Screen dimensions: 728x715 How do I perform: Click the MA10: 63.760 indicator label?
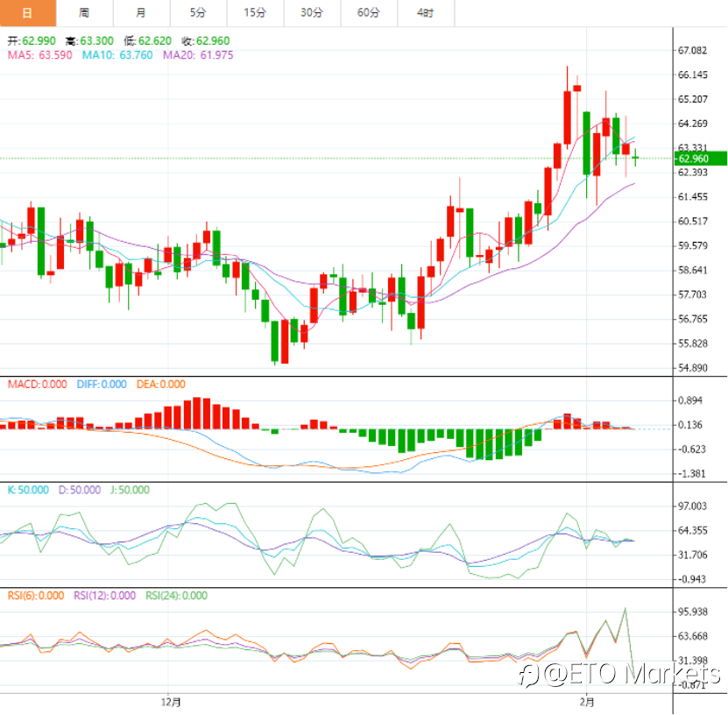pyautogui.click(x=117, y=55)
